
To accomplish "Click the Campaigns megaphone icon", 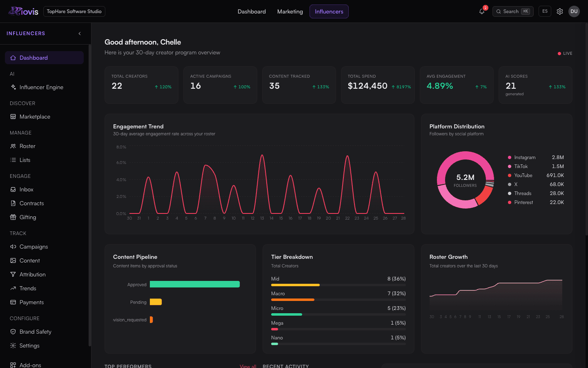I will pos(13,247).
